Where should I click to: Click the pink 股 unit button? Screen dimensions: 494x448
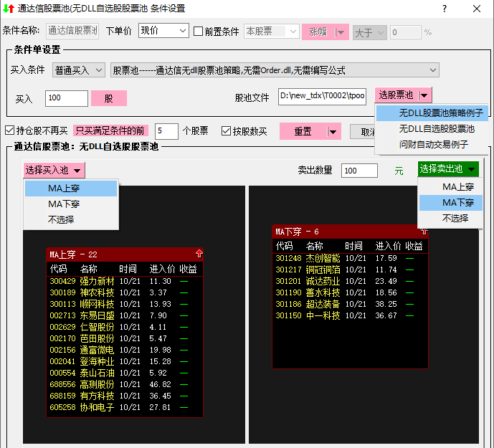(x=109, y=98)
